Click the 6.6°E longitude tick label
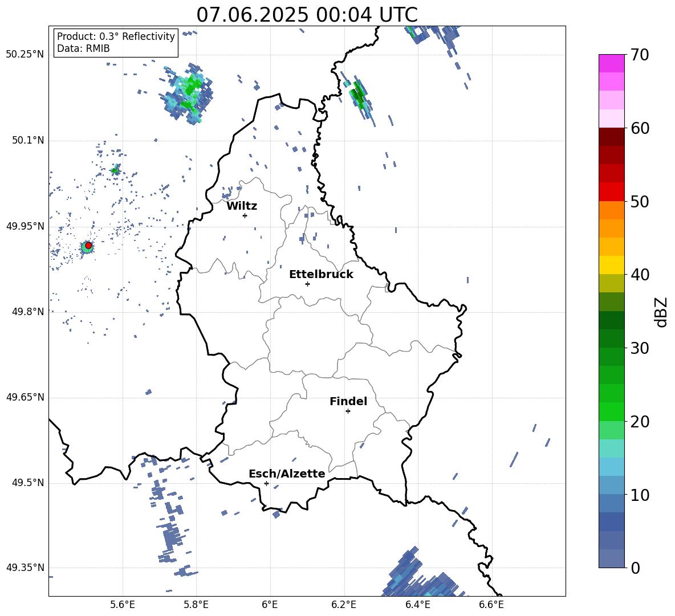675x616 pixels. (491, 605)
